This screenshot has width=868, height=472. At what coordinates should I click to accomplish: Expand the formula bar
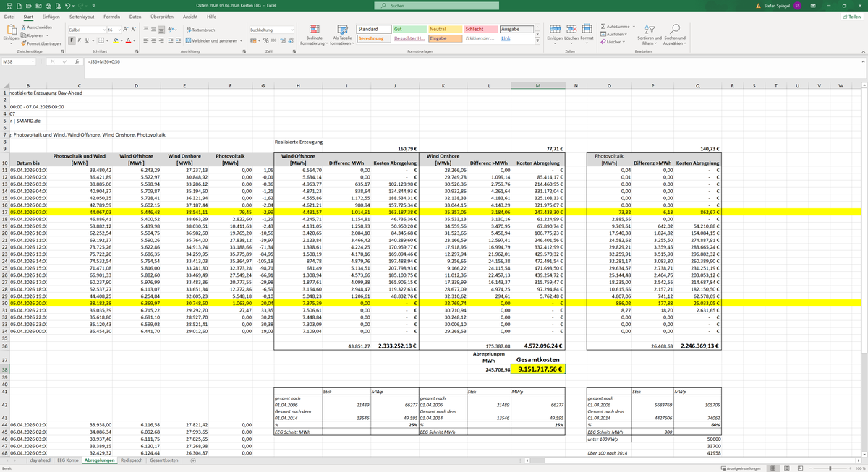click(862, 62)
